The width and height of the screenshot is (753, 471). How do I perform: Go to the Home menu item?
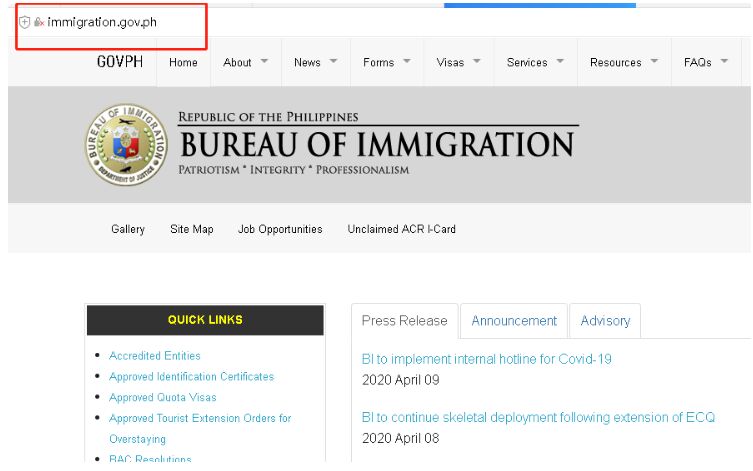[183, 62]
